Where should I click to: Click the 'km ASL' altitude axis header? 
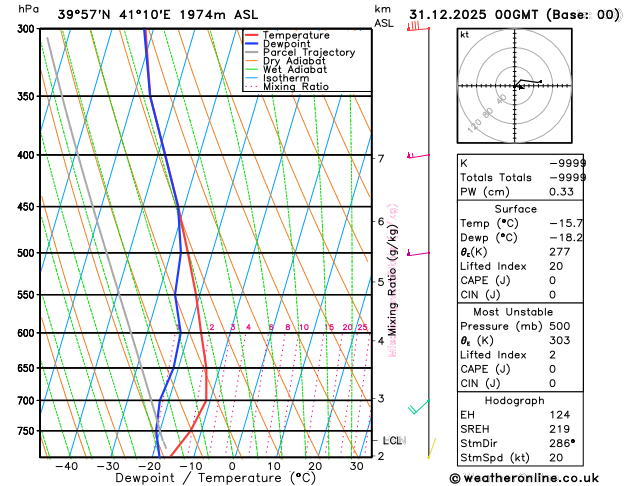384,16
